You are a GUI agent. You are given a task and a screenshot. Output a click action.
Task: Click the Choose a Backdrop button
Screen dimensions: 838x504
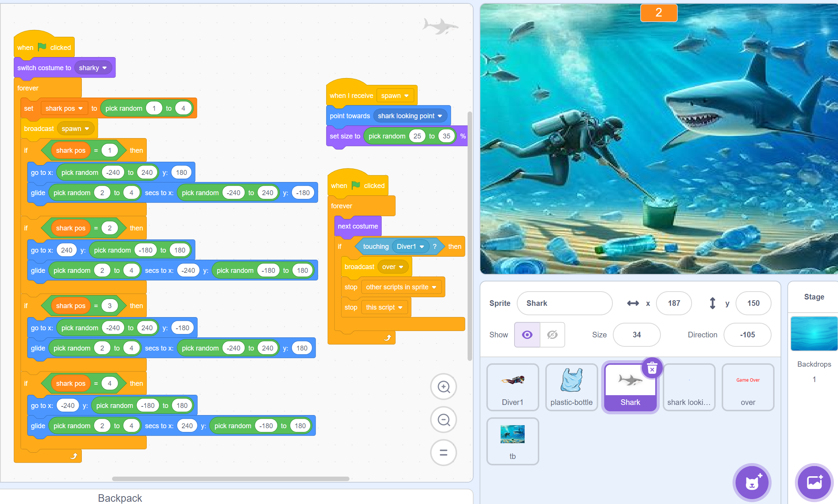click(x=814, y=483)
